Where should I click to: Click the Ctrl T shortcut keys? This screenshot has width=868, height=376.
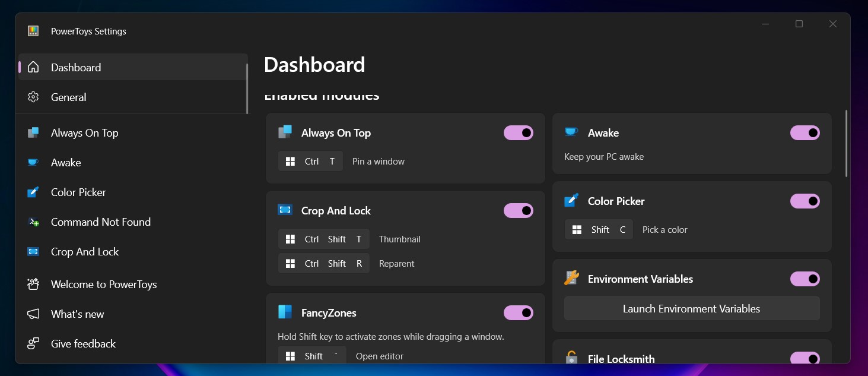[x=311, y=162]
